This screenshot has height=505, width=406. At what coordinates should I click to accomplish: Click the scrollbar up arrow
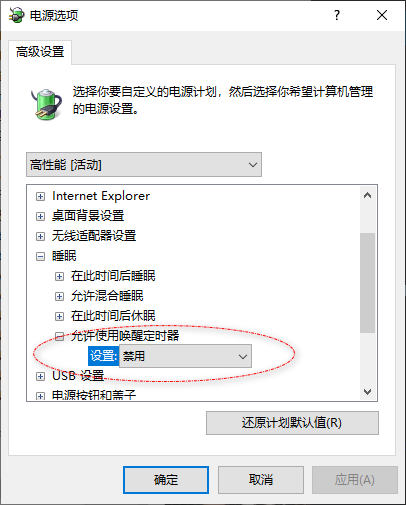pos(368,196)
